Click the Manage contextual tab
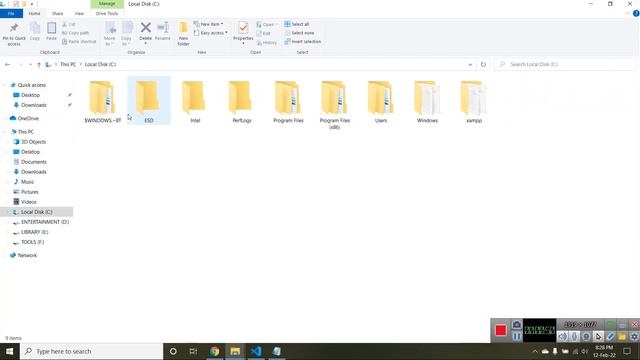Screen dimensions: 640x360 pos(107,4)
